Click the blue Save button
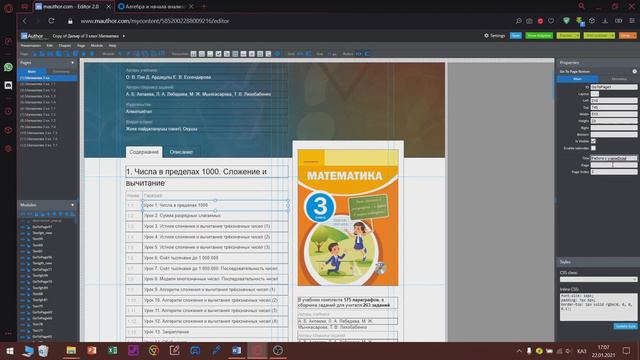Viewport: 640px width, 360px height. pyautogui.click(x=516, y=36)
